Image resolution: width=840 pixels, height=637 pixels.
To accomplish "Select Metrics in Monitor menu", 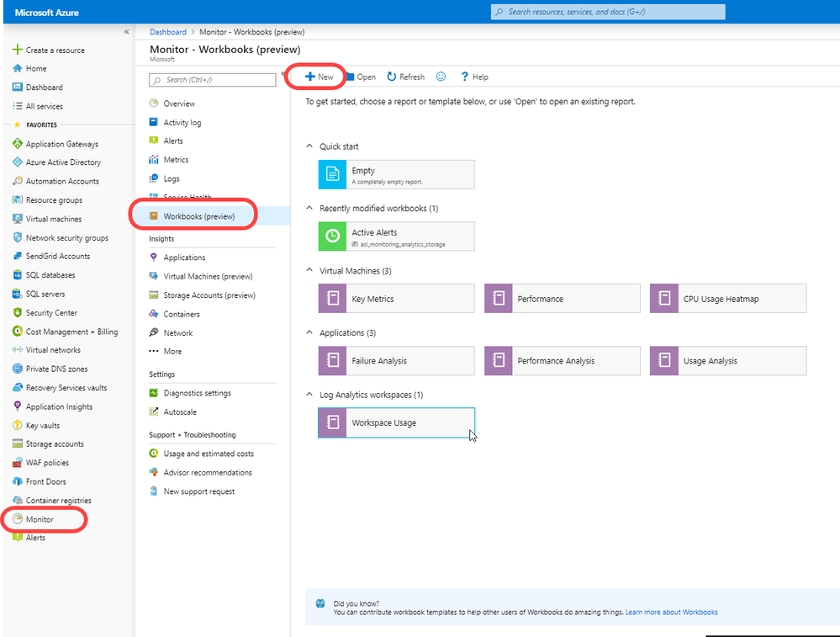I will [176, 160].
